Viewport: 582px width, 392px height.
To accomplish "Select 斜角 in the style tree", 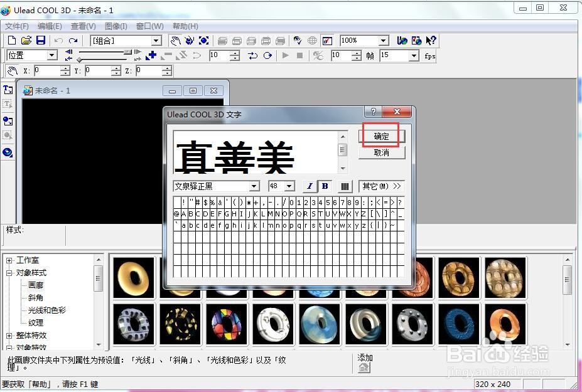I will pos(36,298).
